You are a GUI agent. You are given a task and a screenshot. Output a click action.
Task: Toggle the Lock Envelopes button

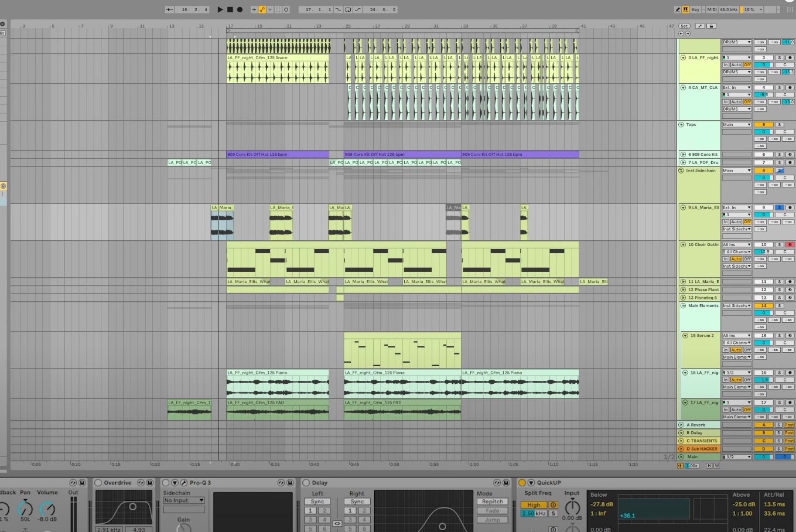[711, 26]
